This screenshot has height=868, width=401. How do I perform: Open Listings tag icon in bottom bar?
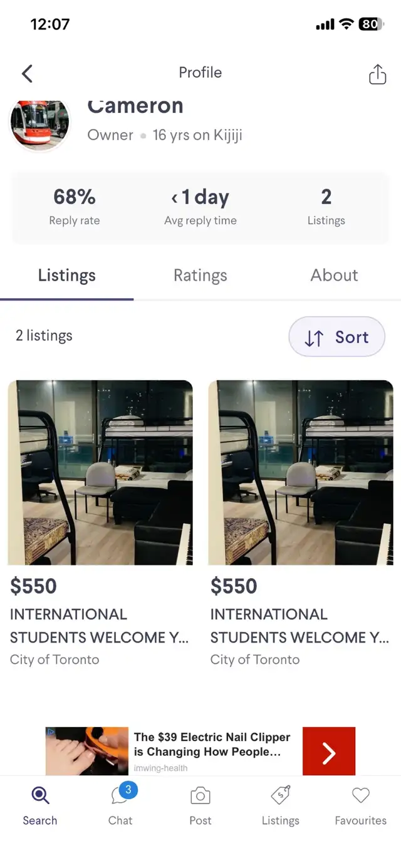tap(280, 796)
